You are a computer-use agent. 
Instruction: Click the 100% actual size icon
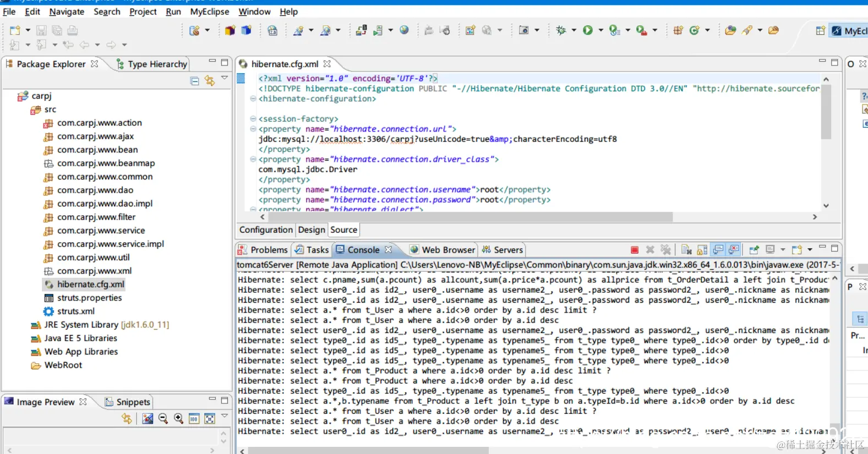[x=194, y=419]
